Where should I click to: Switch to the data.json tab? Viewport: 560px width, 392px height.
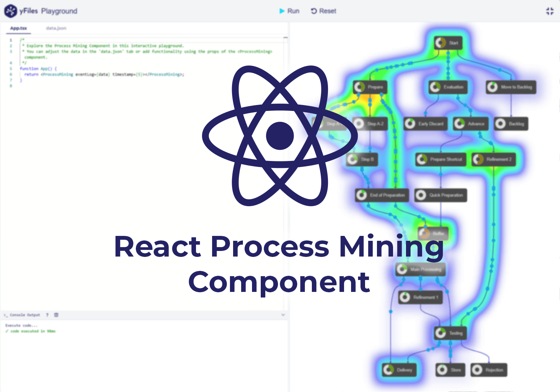coord(56,28)
